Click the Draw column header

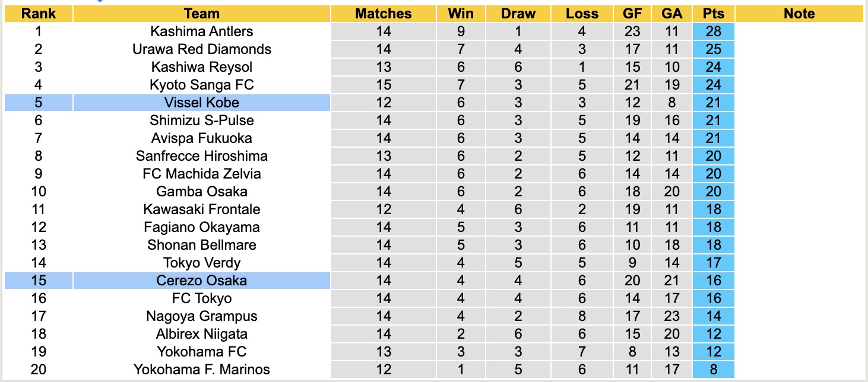[x=518, y=14]
